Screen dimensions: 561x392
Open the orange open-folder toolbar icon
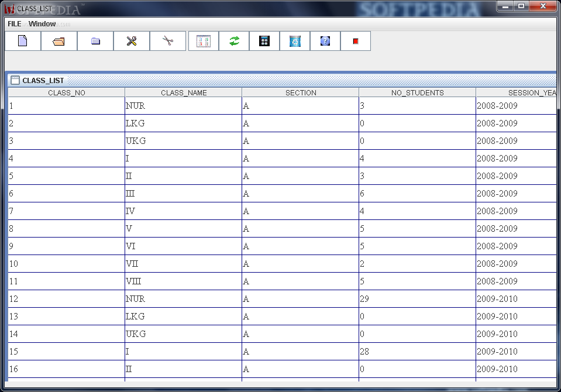(x=59, y=41)
